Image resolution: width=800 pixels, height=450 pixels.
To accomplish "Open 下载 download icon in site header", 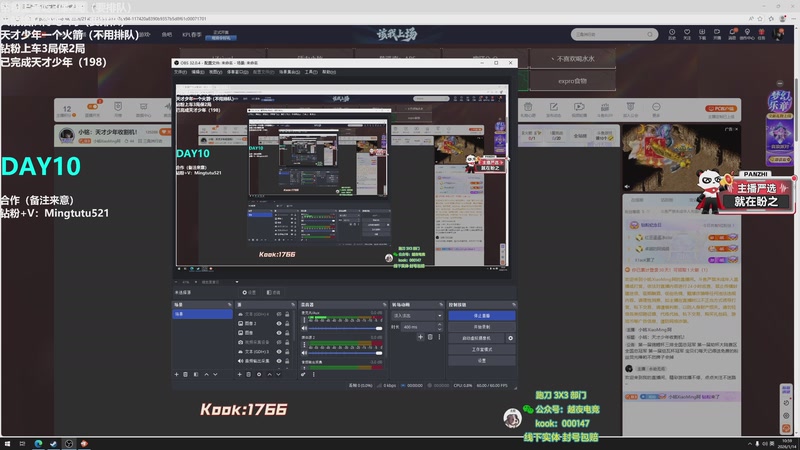I will click(702, 34).
